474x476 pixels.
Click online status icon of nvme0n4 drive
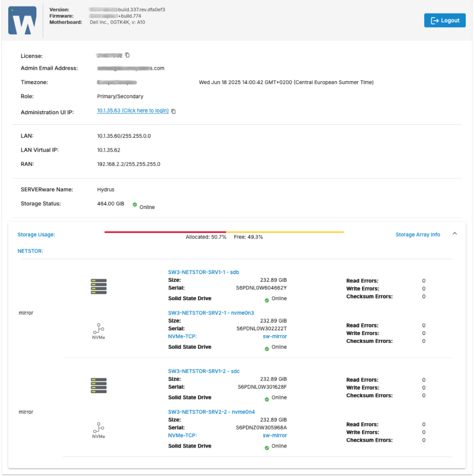point(267,447)
